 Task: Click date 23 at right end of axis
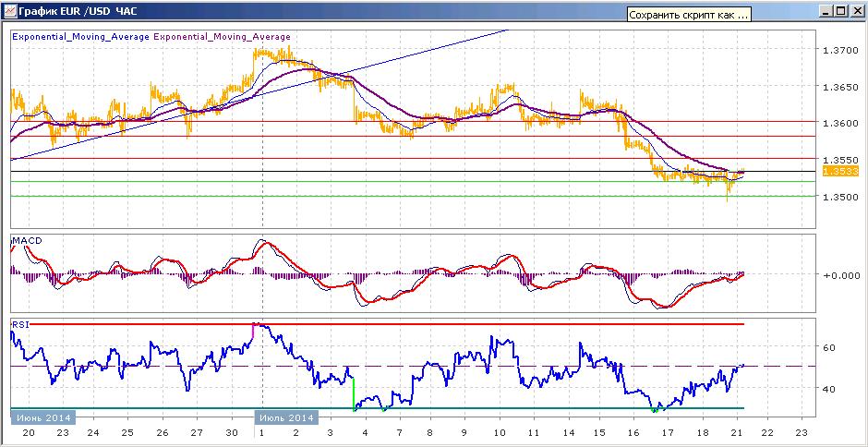802,432
